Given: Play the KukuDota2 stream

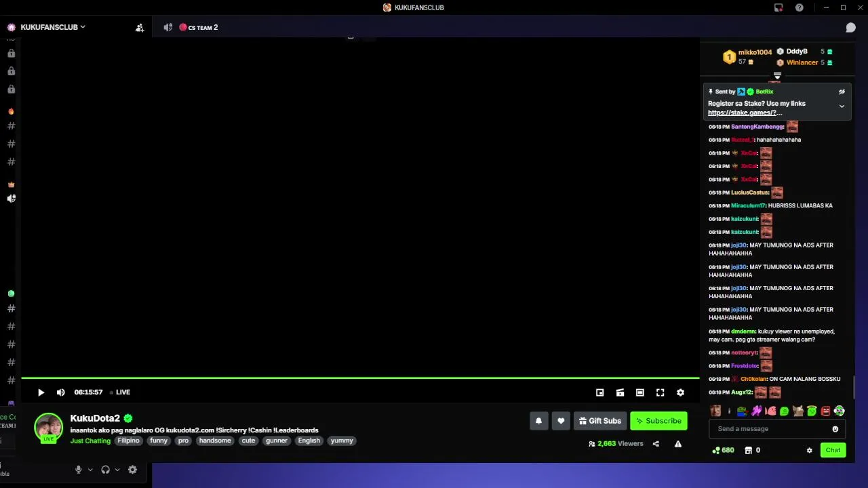Looking at the screenshot, I should 41,392.
